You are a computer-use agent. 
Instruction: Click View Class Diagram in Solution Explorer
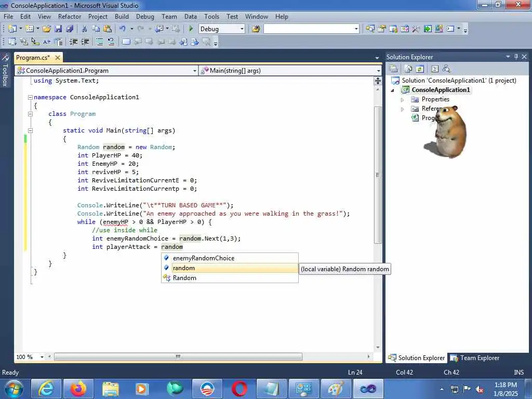(446, 69)
